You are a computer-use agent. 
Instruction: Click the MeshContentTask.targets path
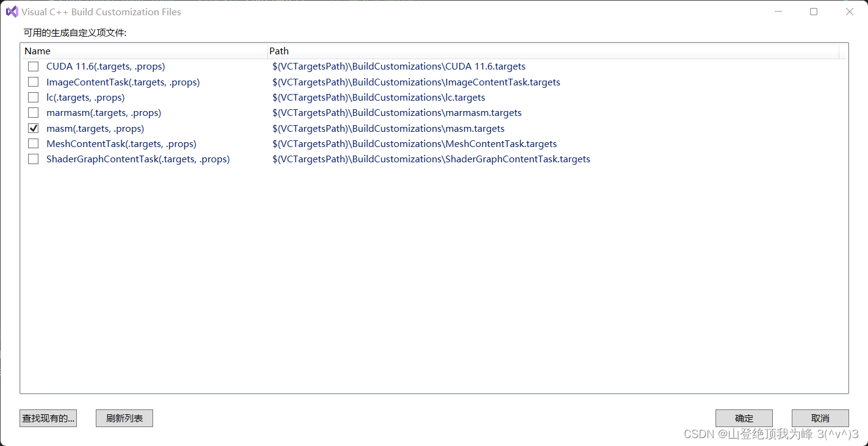415,144
